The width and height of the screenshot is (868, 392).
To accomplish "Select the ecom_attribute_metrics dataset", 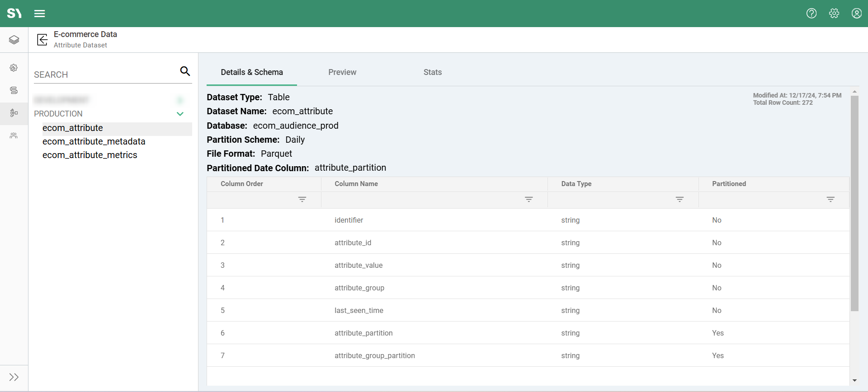I will click(x=90, y=155).
